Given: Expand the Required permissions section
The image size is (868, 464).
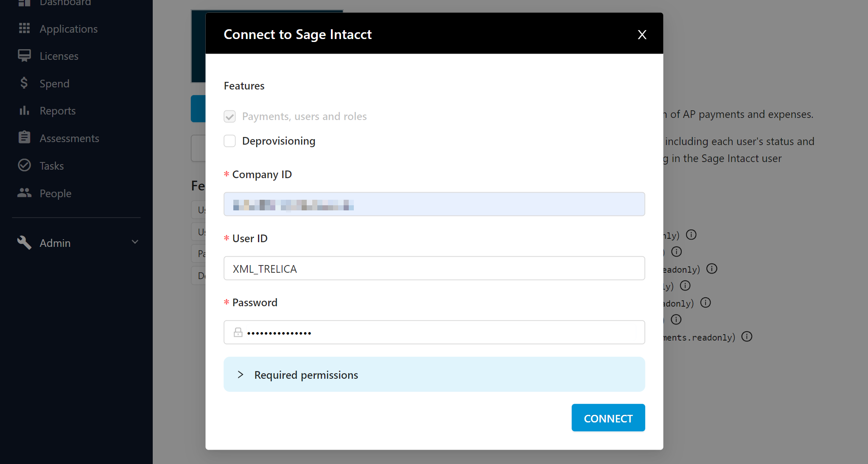Looking at the screenshot, I should pyautogui.click(x=241, y=375).
